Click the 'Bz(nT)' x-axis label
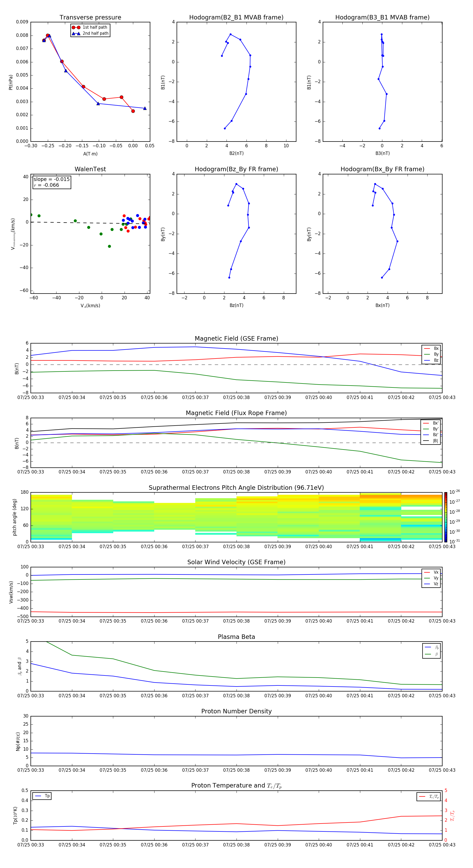473x868 pixels. (236, 305)
